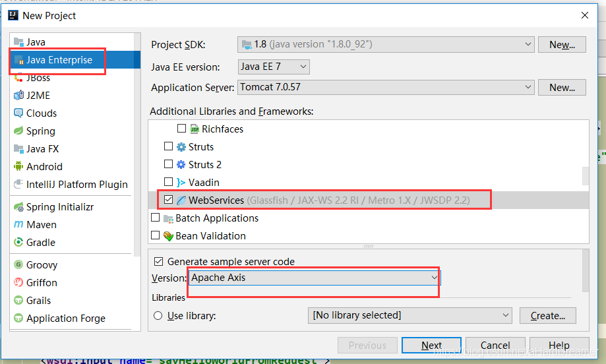
Task: Click the Spring leaf icon
Action: pyautogui.click(x=18, y=131)
